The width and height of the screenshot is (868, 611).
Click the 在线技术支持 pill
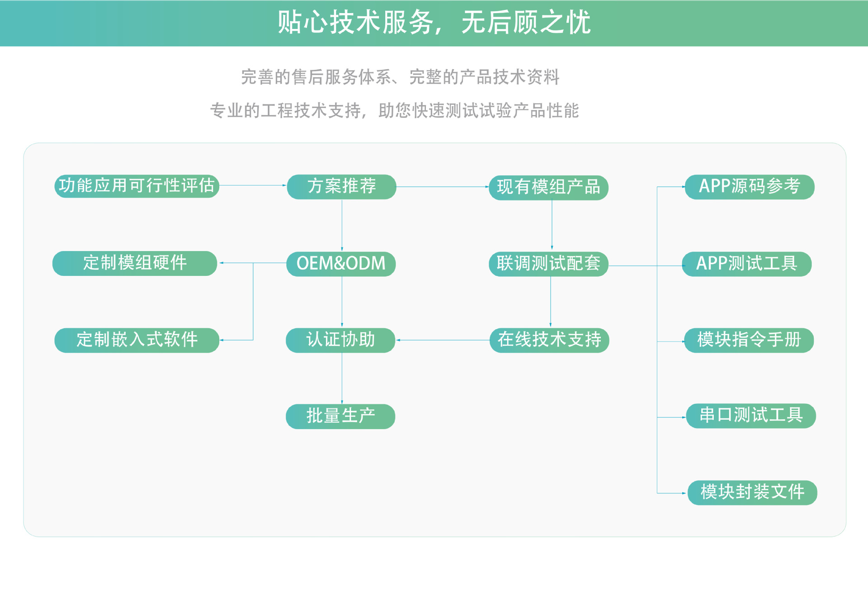tap(549, 340)
